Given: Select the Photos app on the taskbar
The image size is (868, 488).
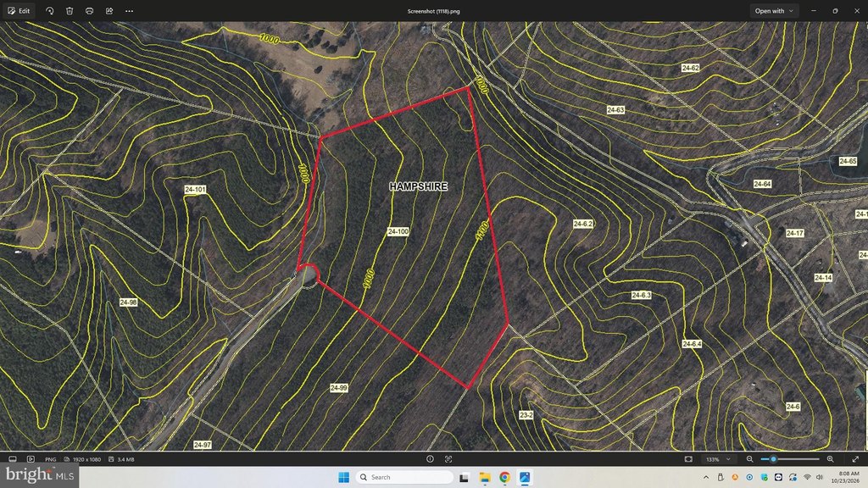Looking at the screenshot, I should tap(525, 477).
